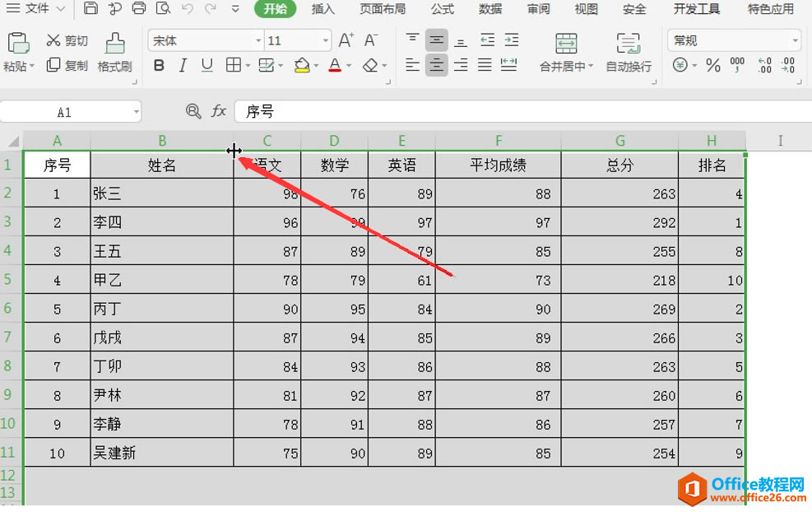This screenshot has width=812, height=512.
Task: Click the Save icon in quick toolbar
Action: click(x=90, y=8)
